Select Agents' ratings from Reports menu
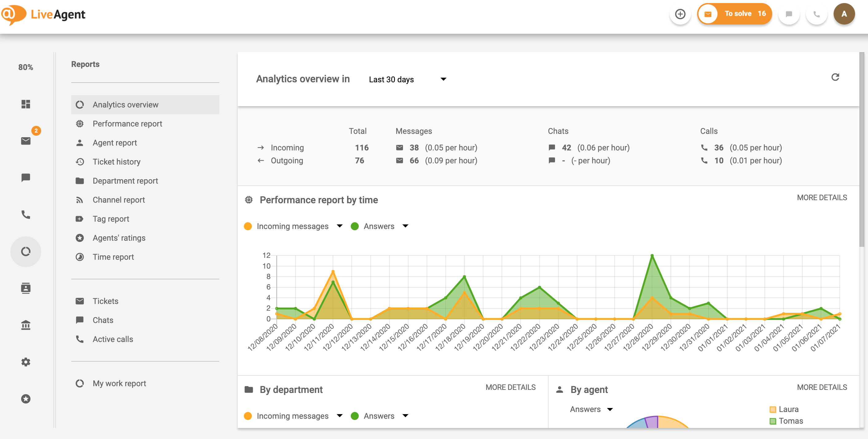Image resolution: width=868 pixels, height=439 pixels. click(119, 238)
